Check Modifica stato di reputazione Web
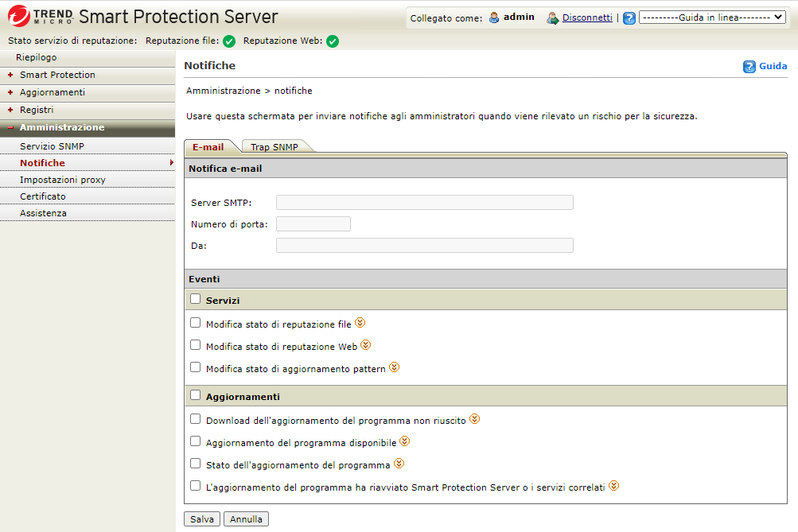798x532 pixels. pos(196,345)
